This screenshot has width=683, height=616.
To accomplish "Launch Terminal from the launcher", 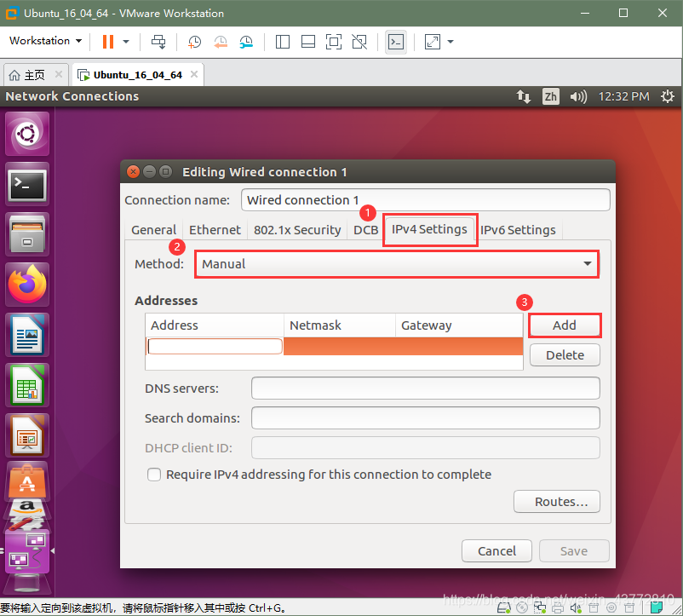I will tap(27, 184).
